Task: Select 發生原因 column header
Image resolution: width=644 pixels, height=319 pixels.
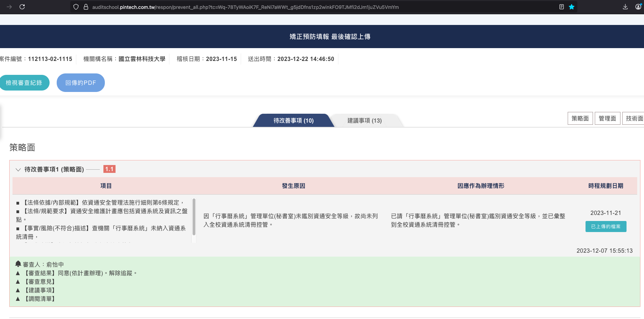Action: 293,186
